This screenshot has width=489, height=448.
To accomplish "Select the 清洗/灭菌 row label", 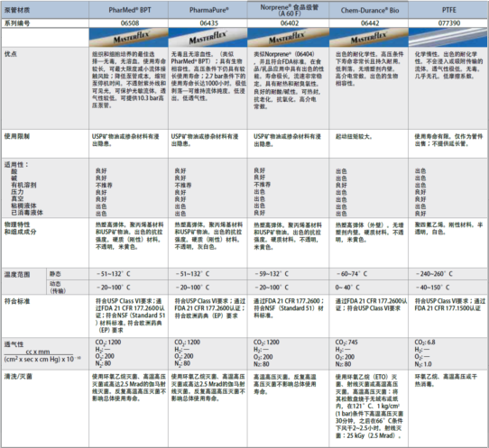I will pyautogui.click(x=18, y=377).
